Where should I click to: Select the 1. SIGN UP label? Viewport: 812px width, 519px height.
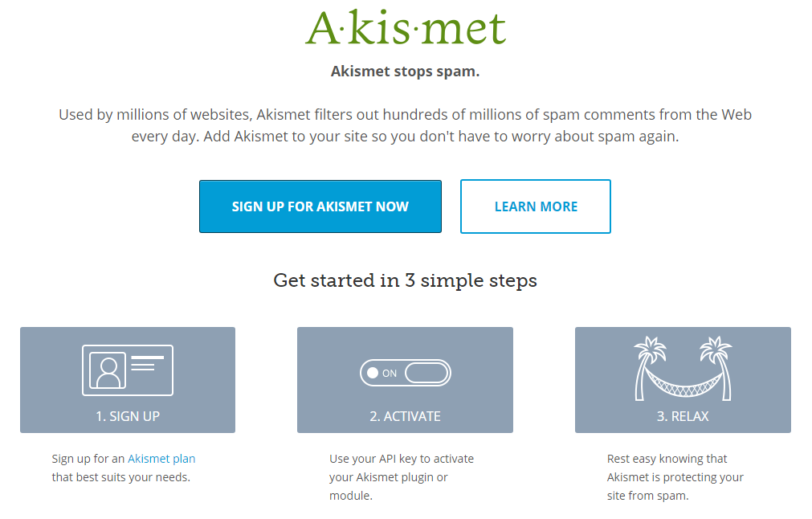(128, 416)
